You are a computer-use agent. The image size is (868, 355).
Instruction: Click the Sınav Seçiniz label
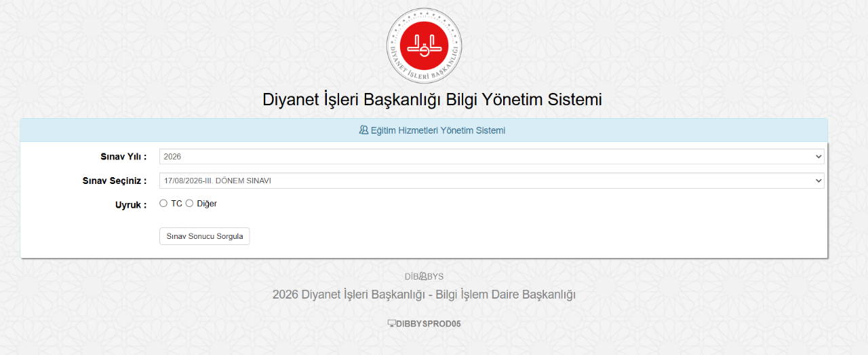pos(115,181)
